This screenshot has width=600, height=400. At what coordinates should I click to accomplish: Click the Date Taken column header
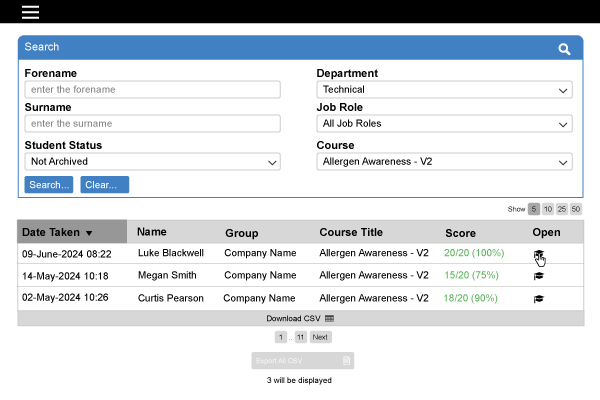[72, 232]
